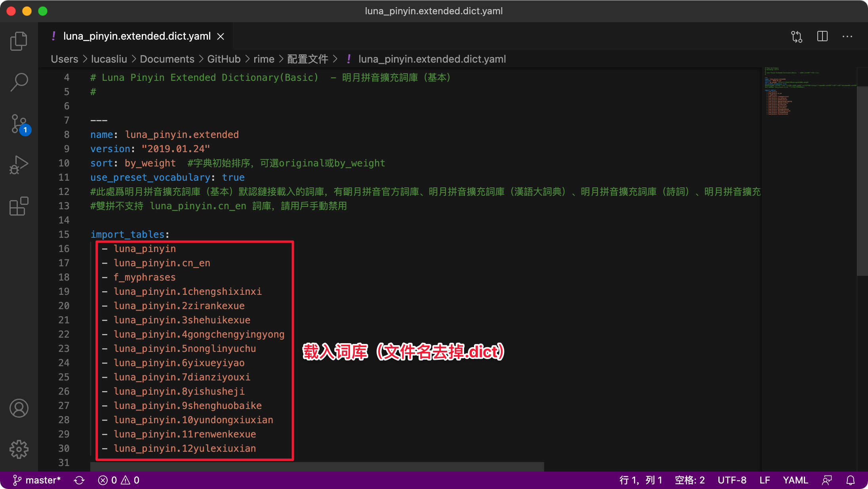Image resolution: width=868 pixels, height=489 pixels.
Task: Open the Run and Debug view
Action: point(19,165)
